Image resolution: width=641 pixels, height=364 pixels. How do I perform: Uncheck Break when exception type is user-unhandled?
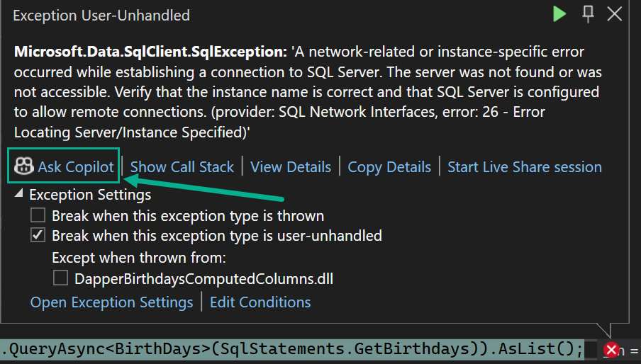[x=38, y=235]
